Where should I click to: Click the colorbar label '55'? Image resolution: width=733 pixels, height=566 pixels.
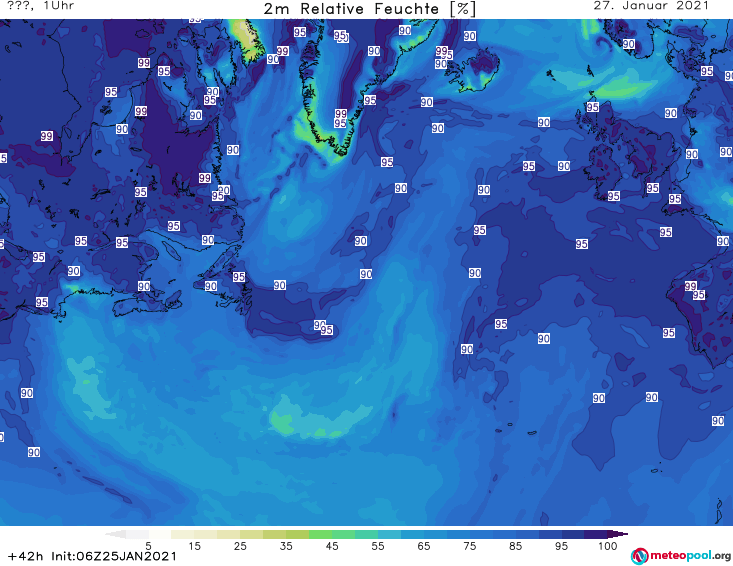[x=378, y=546]
